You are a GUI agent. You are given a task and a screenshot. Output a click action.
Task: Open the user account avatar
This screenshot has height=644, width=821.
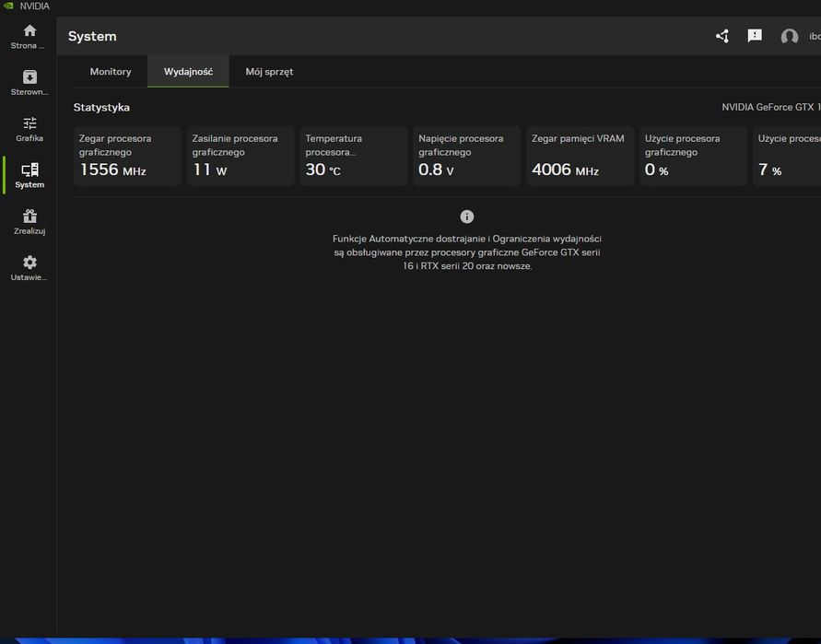point(789,36)
